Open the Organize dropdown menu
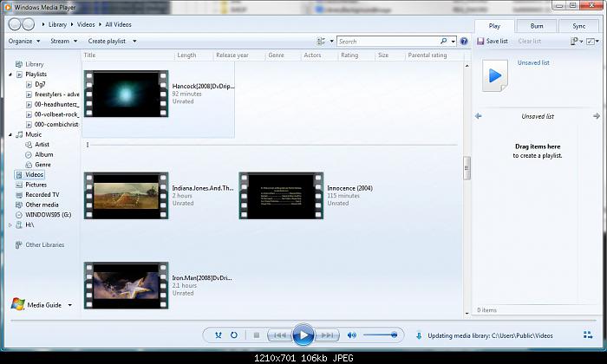 tap(24, 41)
